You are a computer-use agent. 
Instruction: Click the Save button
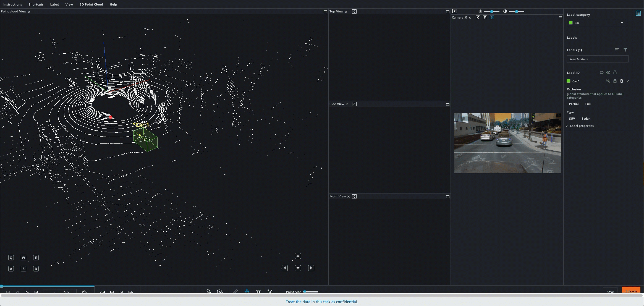pyautogui.click(x=610, y=292)
